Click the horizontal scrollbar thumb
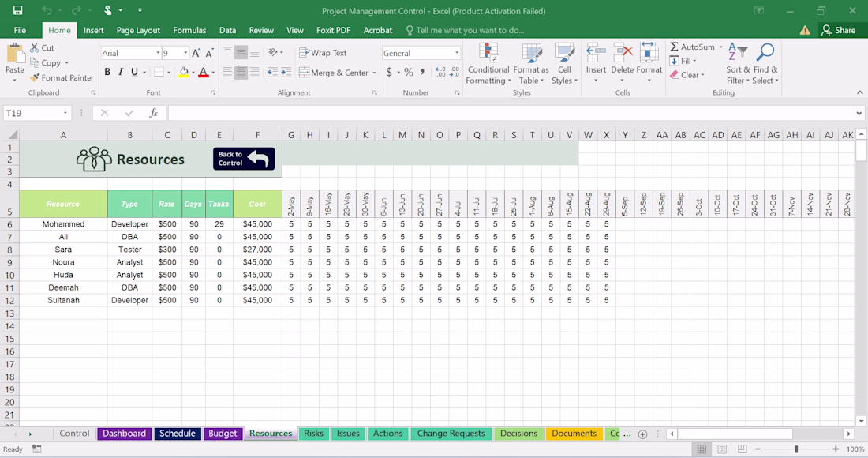This screenshot has height=458, width=868. coord(735,434)
